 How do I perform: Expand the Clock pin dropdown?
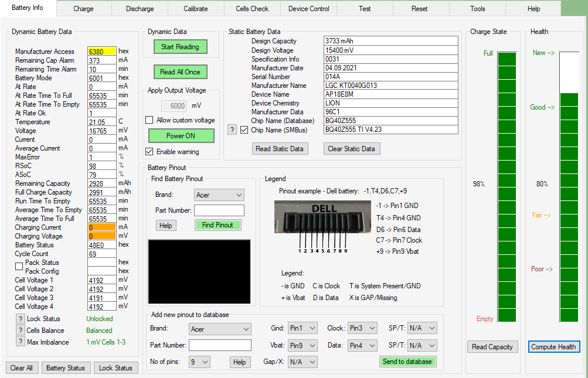point(362,329)
